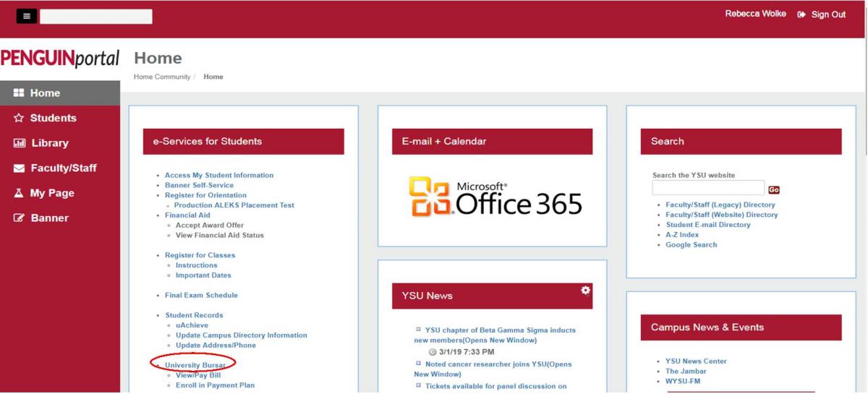868x394 pixels.
Task: Click the uAchieve link
Action: (x=192, y=325)
